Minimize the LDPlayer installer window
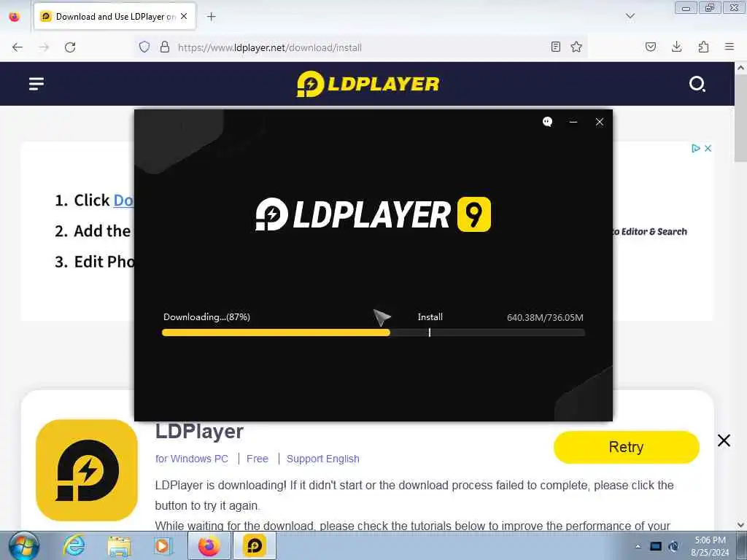This screenshot has width=747, height=560. point(573,122)
